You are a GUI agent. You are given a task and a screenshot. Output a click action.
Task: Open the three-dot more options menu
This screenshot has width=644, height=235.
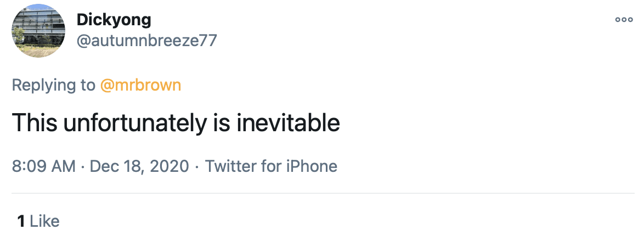[624, 19]
